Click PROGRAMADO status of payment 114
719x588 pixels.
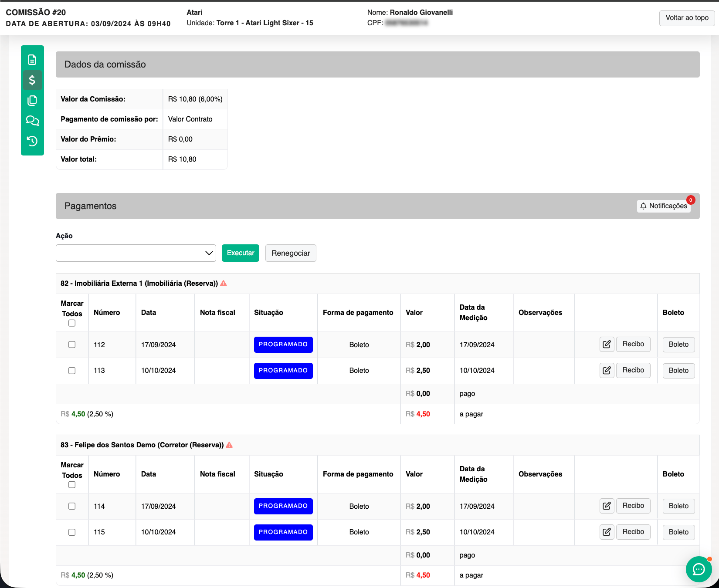[x=283, y=506]
